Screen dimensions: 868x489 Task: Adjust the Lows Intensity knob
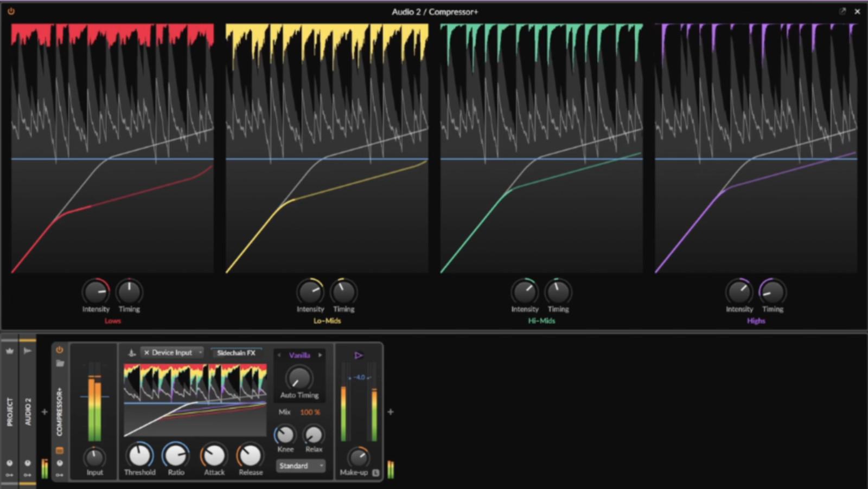(x=96, y=292)
